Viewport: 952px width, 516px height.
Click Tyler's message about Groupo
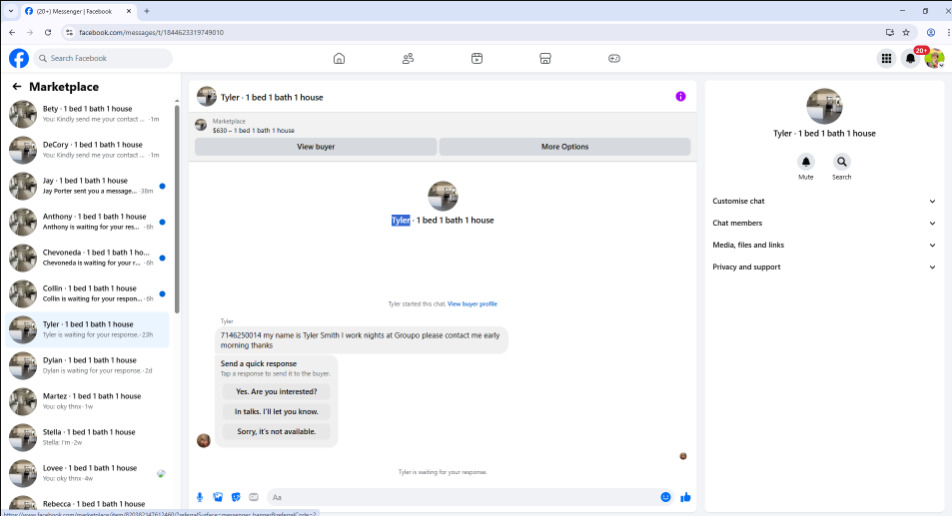(361, 340)
